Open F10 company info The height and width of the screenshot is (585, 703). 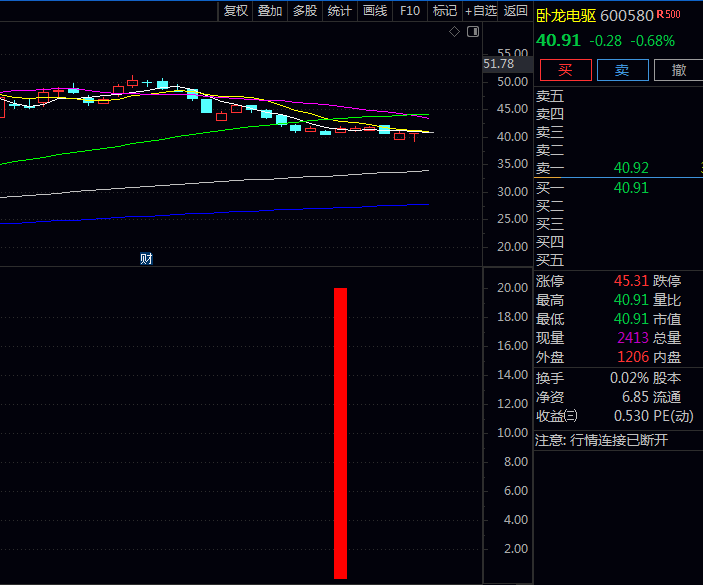[410, 11]
